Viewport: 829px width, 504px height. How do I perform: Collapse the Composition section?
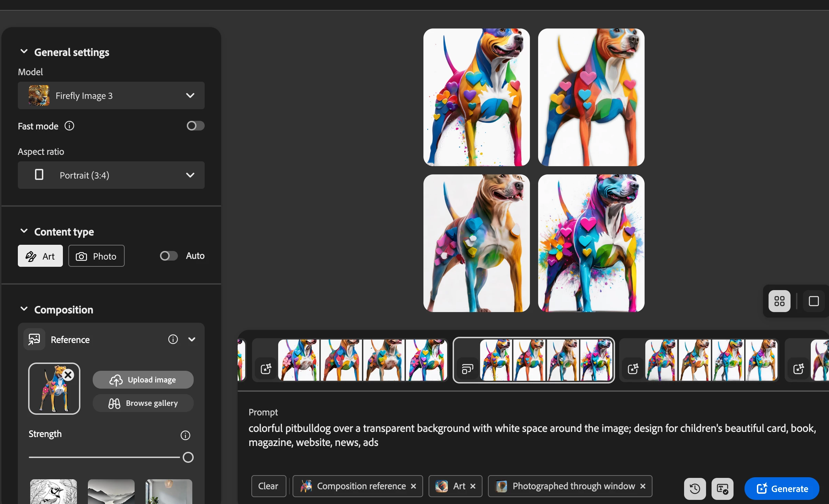[x=24, y=309]
